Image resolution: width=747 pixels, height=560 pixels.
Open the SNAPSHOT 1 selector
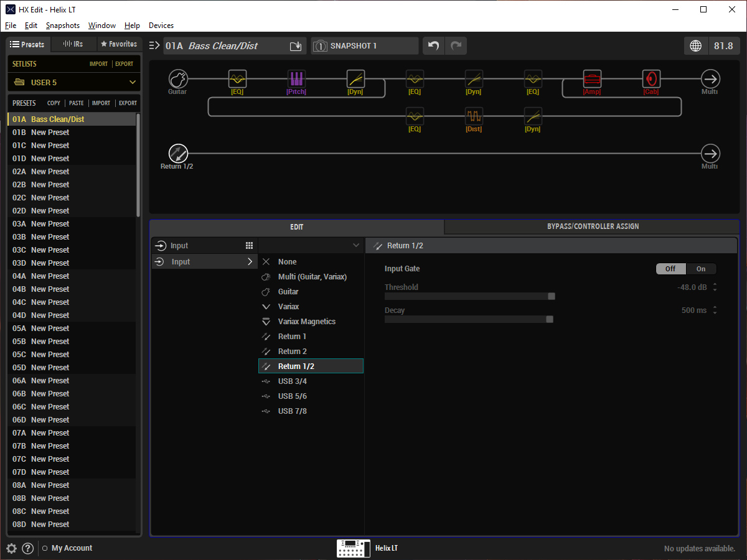(365, 46)
